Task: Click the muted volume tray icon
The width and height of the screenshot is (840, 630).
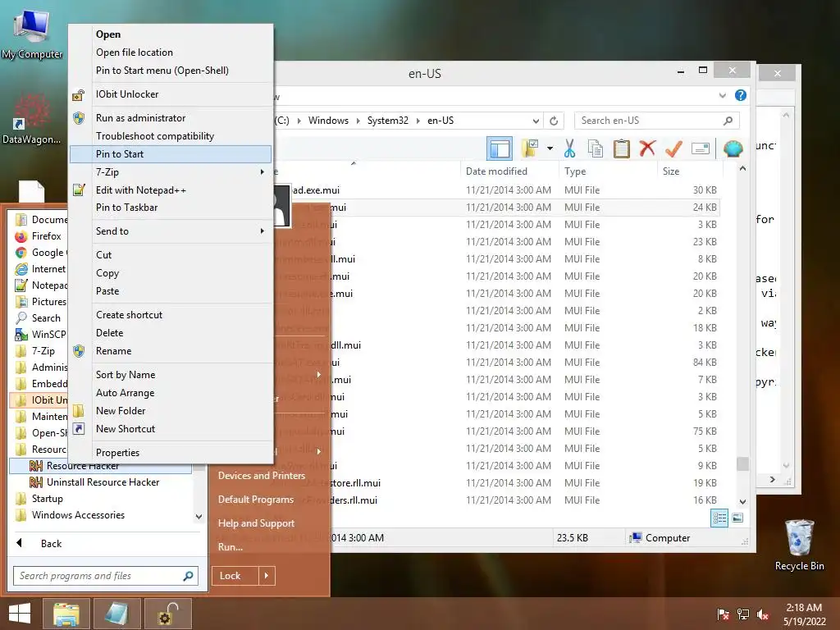Action: 763,614
